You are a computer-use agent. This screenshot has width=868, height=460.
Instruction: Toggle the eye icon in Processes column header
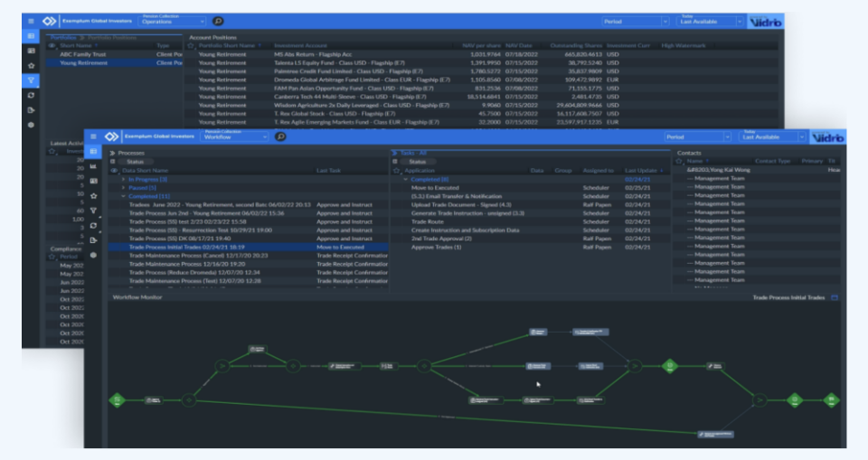[114, 171]
